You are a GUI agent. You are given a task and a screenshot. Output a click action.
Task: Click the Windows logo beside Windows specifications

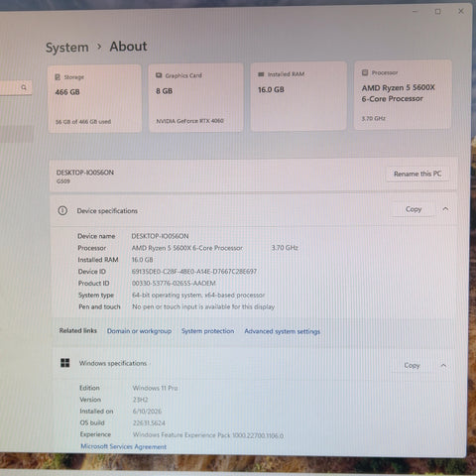click(x=65, y=363)
